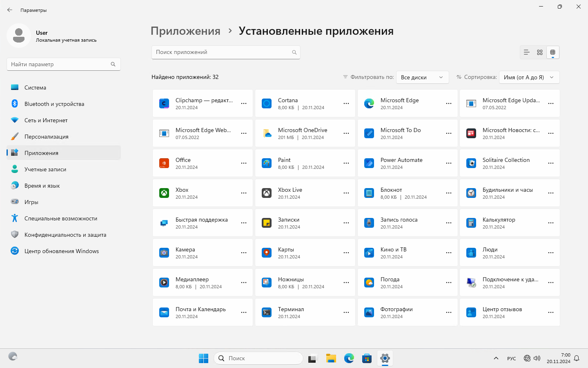Open more options for Xbox Live
This screenshot has height=368, width=588.
click(346, 193)
